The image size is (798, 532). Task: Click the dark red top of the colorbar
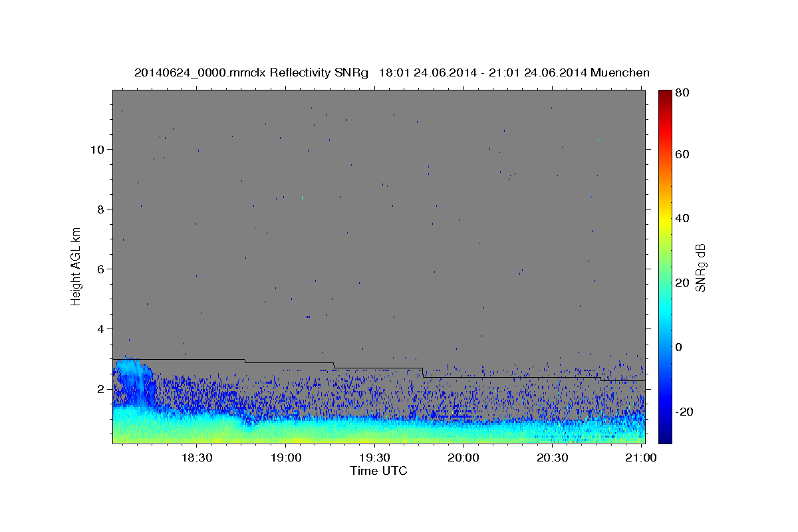[665, 94]
